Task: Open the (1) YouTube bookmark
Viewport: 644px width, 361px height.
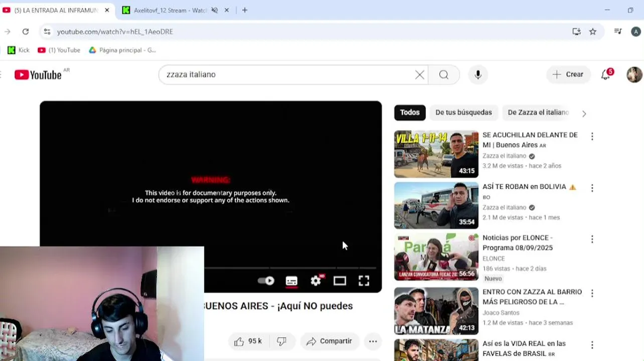Action: 59,50
